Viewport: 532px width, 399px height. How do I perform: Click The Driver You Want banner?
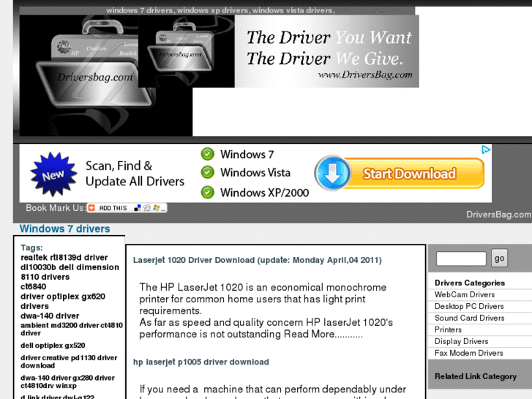coord(327,51)
